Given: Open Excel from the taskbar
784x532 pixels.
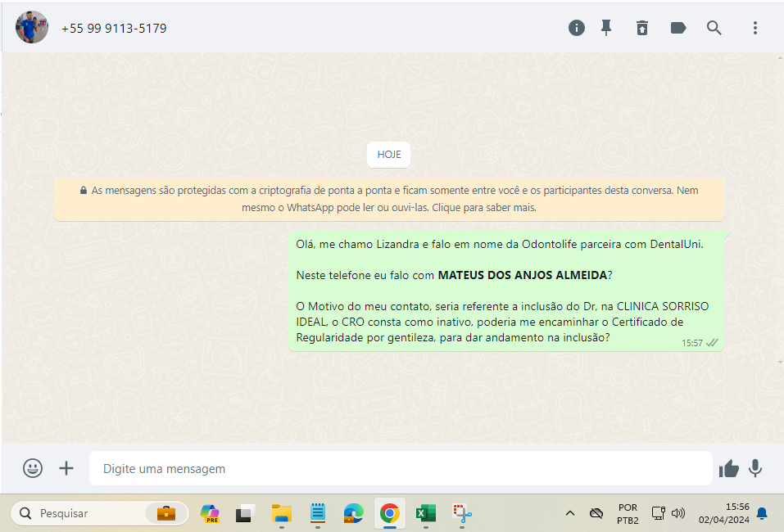Looking at the screenshot, I should [x=425, y=513].
